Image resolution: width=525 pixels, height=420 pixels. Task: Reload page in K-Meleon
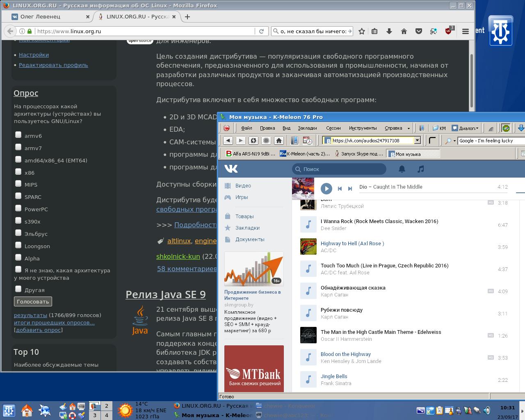[253, 140]
